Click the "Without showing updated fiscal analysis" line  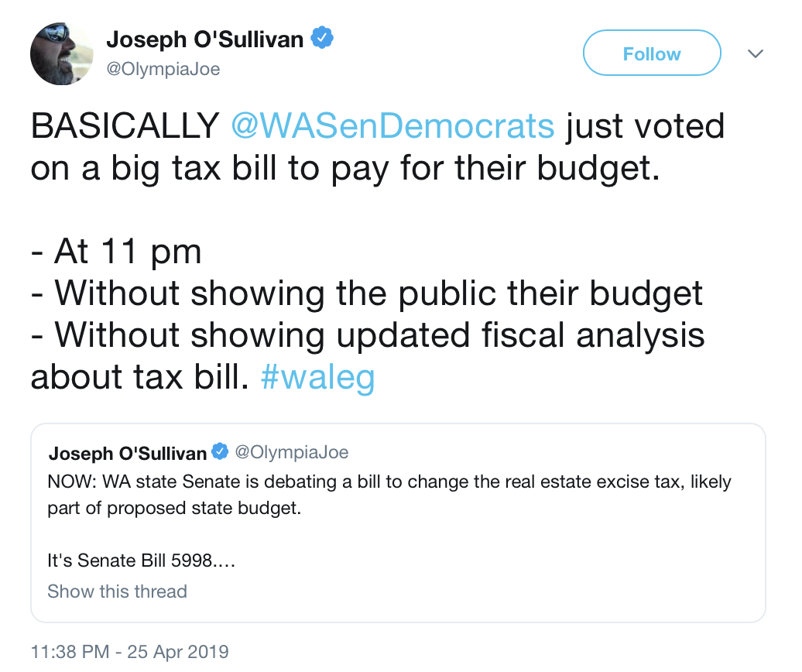pos(379,335)
